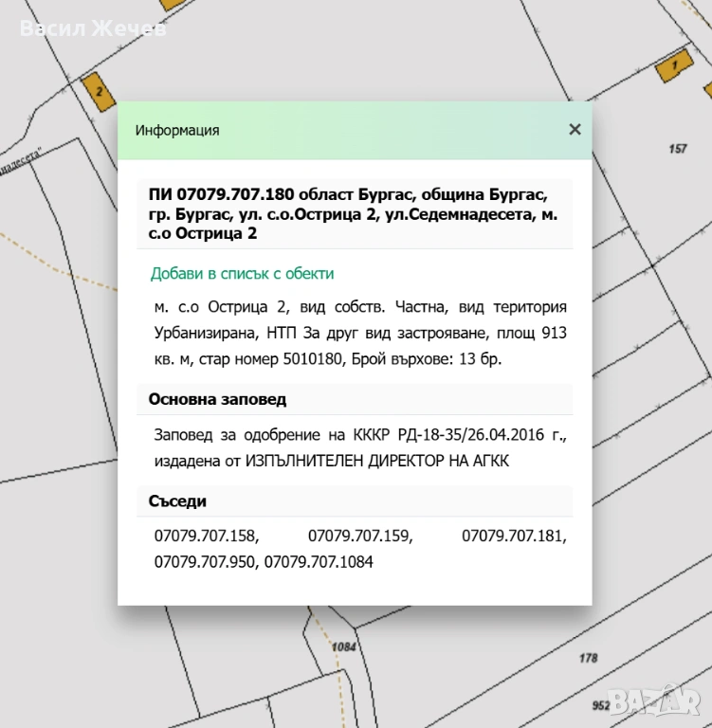Open neighbor parcel 07079.707.950
712x728 pixels.
point(206,562)
